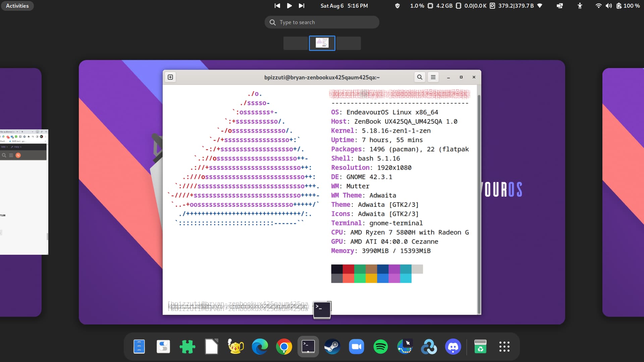The image size is (644, 362).
Task: Close the terminal window
Action: [474, 77]
